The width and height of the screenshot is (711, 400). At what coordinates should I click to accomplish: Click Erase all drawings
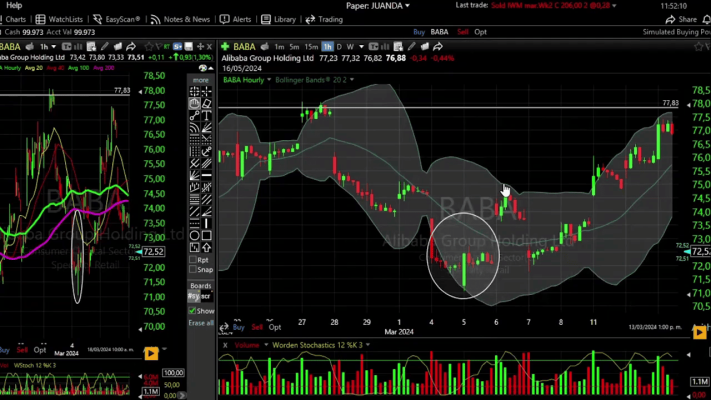pos(201,322)
